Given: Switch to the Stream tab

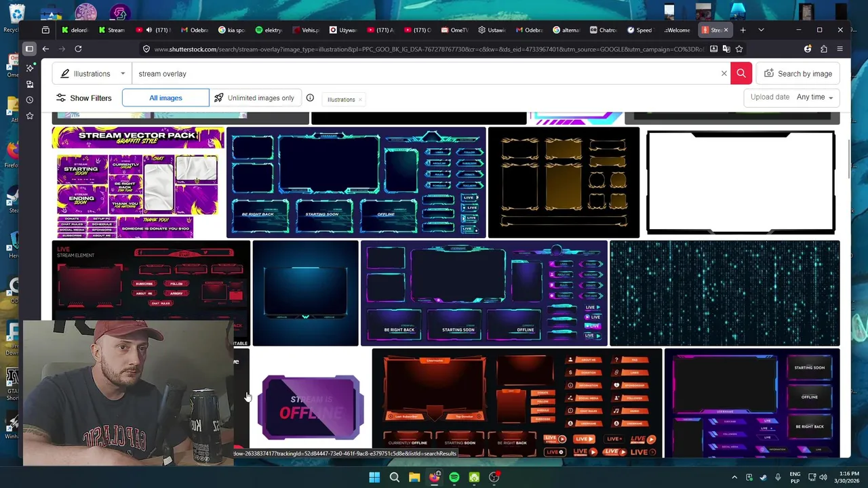Looking at the screenshot, I should coord(112,30).
